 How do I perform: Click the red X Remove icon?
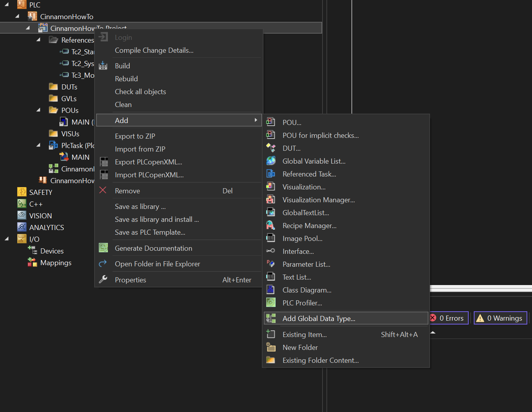click(103, 190)
